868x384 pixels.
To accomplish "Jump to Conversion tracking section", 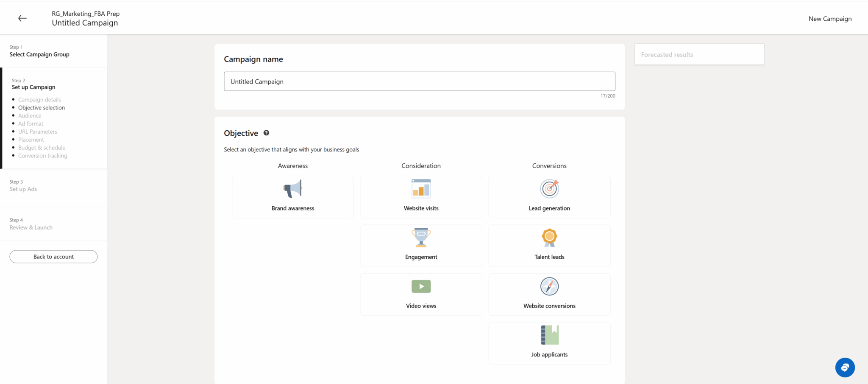I will [42, 156].
